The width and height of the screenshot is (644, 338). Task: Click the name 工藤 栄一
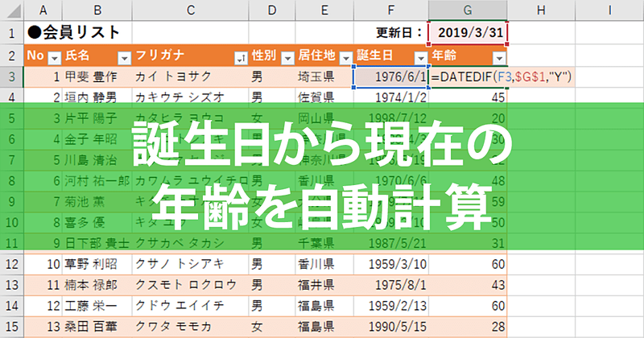pyautogui.click(x=91, y=306)
